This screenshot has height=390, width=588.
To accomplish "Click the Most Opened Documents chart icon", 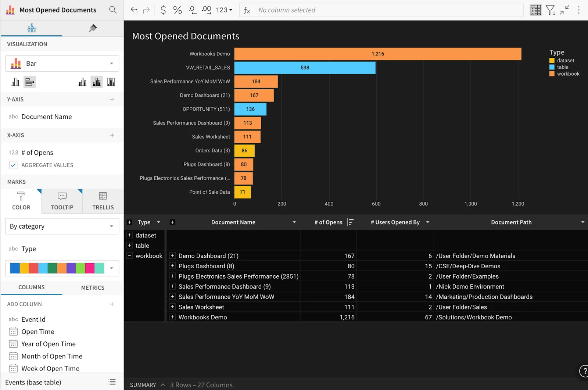I will coord(10,10).
